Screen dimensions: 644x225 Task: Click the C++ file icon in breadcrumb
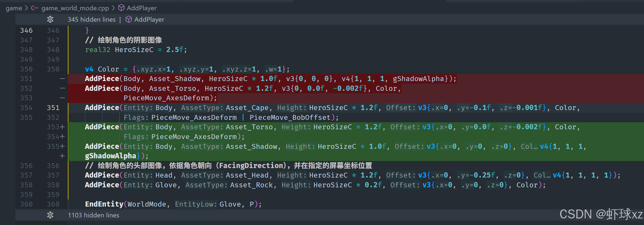(34, 8)
